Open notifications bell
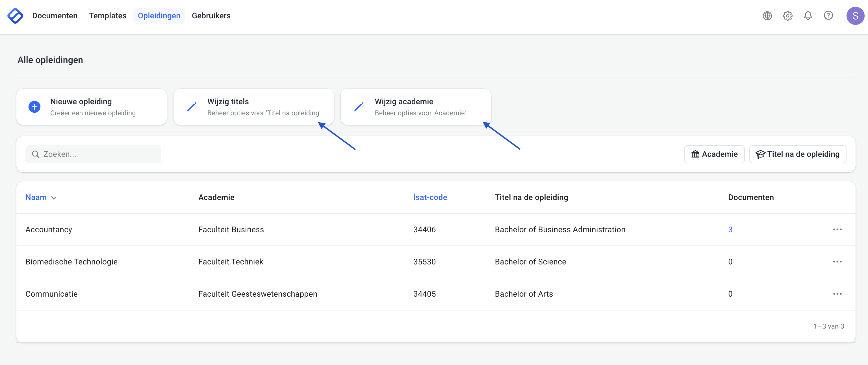The height and width of the screenshot is (365, 868). 808,16
